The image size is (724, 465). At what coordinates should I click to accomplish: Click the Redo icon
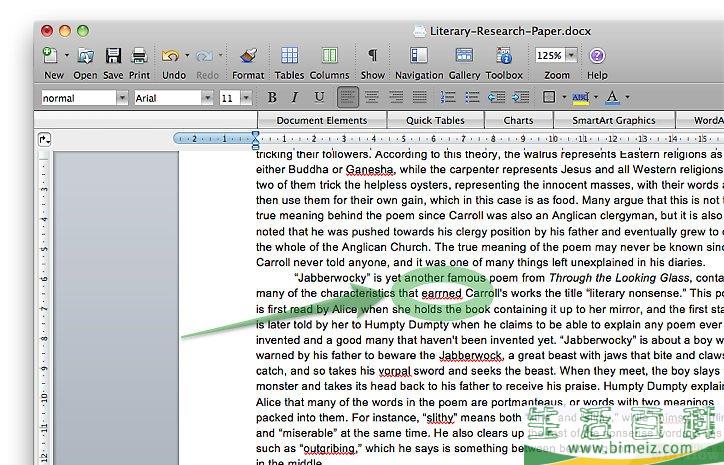coord(204,56)
